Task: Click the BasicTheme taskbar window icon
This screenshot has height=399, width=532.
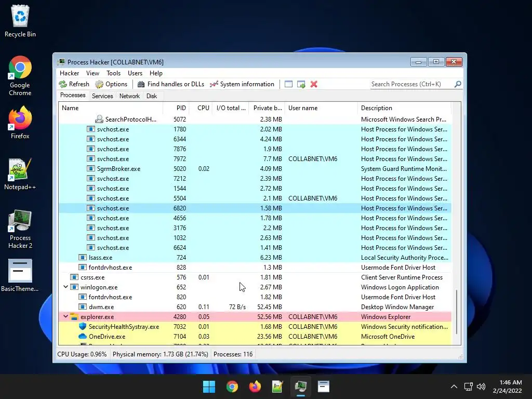Action: pyautogui.click(x=323, y=387)
